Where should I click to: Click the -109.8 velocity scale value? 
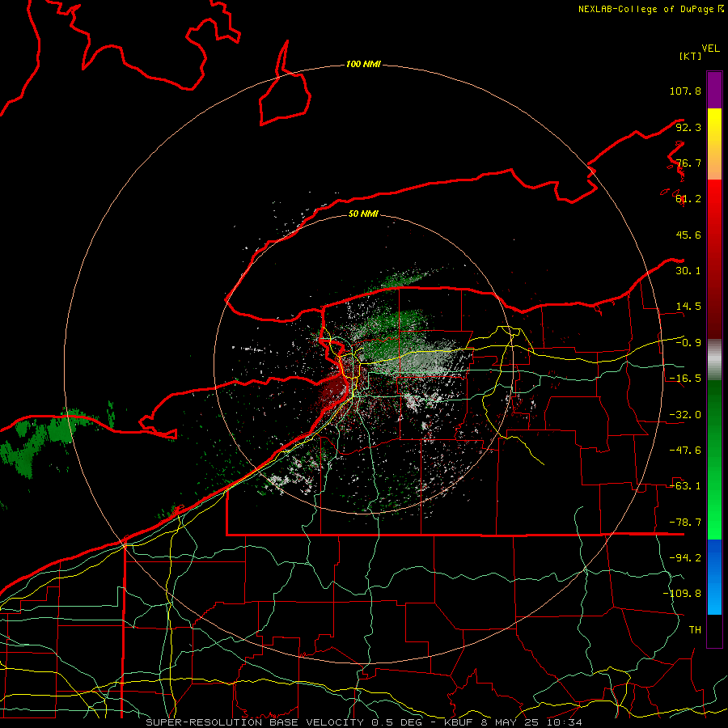pyautogui.click(x=683, y=594)
